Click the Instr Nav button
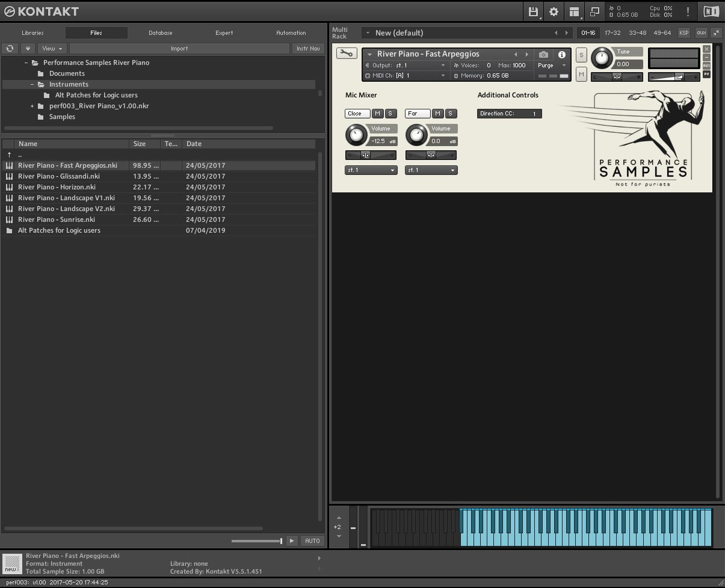 [308, 48]
